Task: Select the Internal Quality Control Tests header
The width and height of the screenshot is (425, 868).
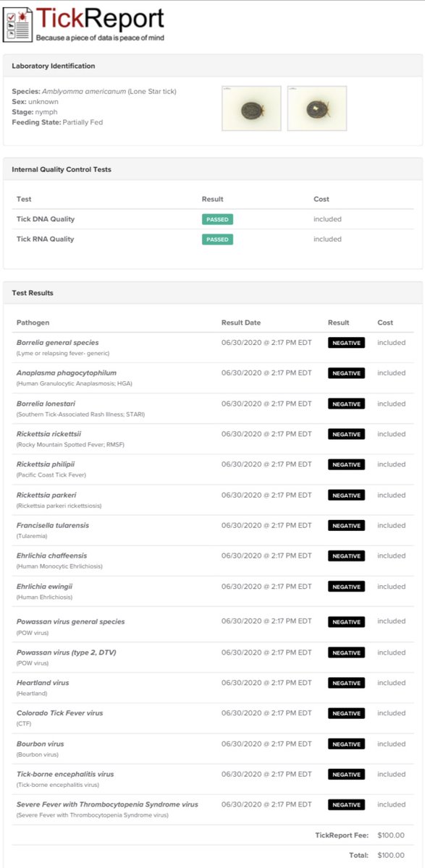Action: tap(62, 169)
